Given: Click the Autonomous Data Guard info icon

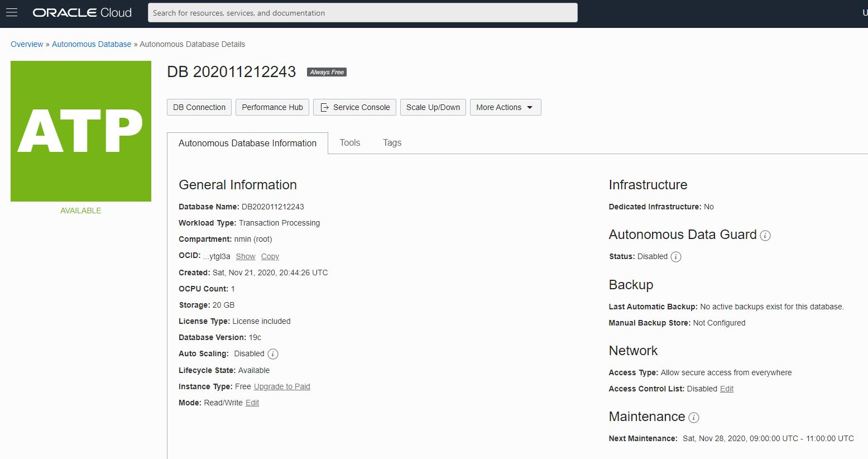Looking at the screenshot, I should click(x=765, y=236).
